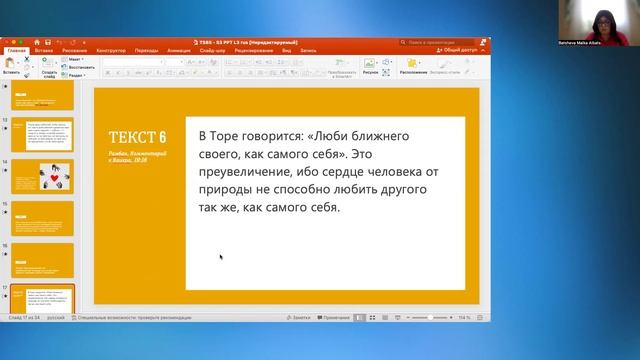Click the Convert to SmartArt icon
Image resolution: width=640 pixels, height=360 pixels.
340,62
